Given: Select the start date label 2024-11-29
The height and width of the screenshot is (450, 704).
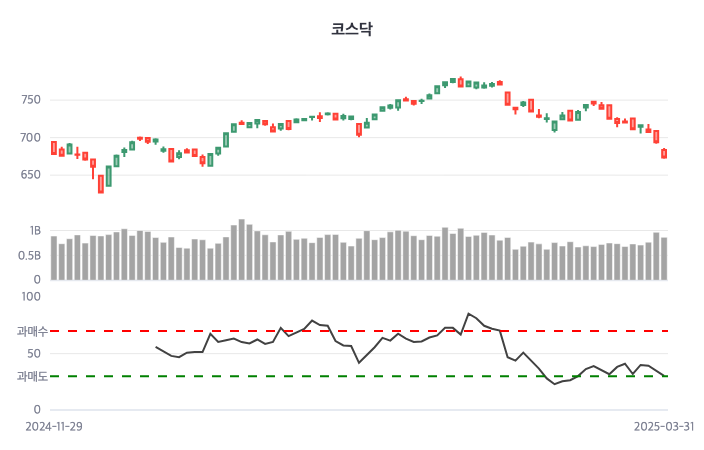Looking at the screenshot, I should tap(54, 426).
